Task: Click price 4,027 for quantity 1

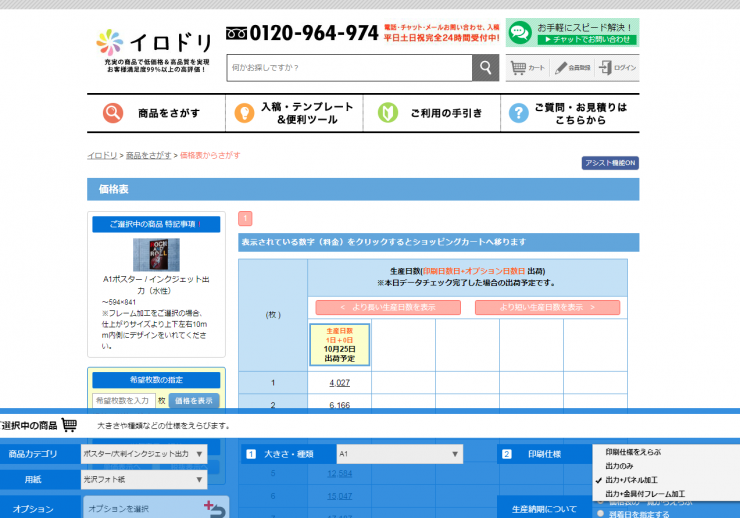Action: pyautogui.click(x=339, y=383)
